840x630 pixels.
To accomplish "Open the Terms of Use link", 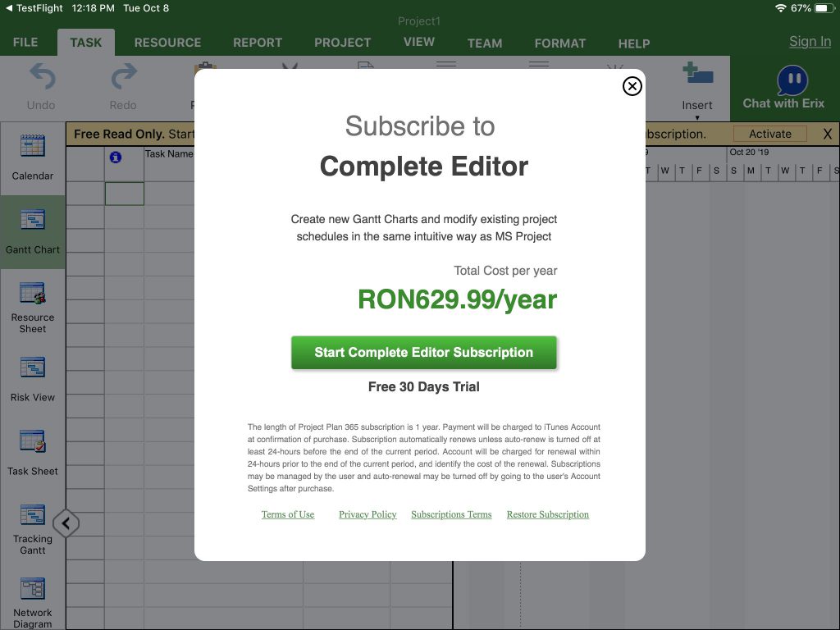I will tap(288, 514).
